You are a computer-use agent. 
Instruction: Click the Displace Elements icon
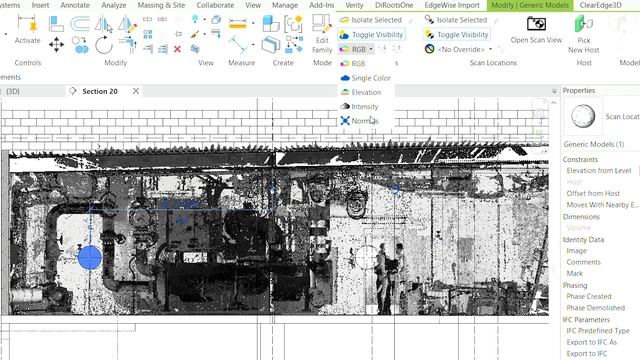coord(195,49)
